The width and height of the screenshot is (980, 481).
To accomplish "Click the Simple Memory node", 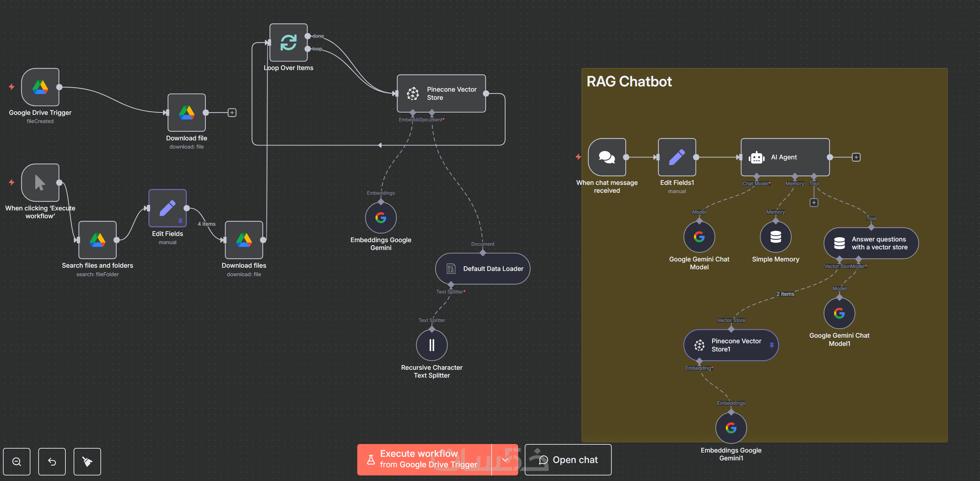I will (x=775, y=237).
